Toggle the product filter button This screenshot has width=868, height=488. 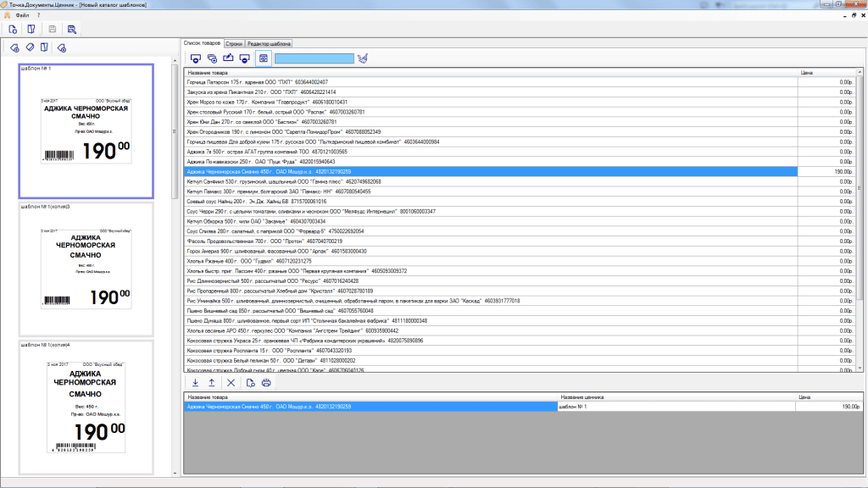pos(264,58)
